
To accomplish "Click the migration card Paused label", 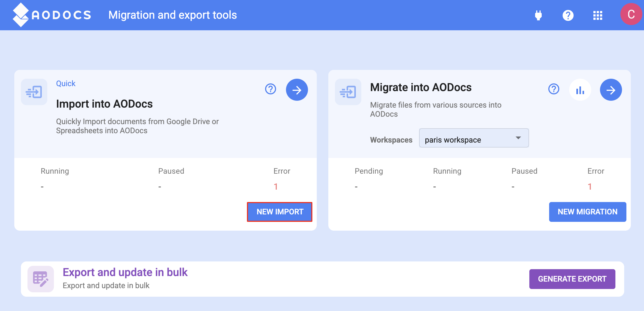I will 524,171.
